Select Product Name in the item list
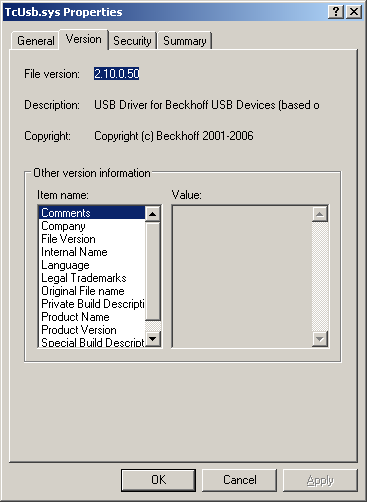This screenshot has width=367, height=502. coord(92,317)
